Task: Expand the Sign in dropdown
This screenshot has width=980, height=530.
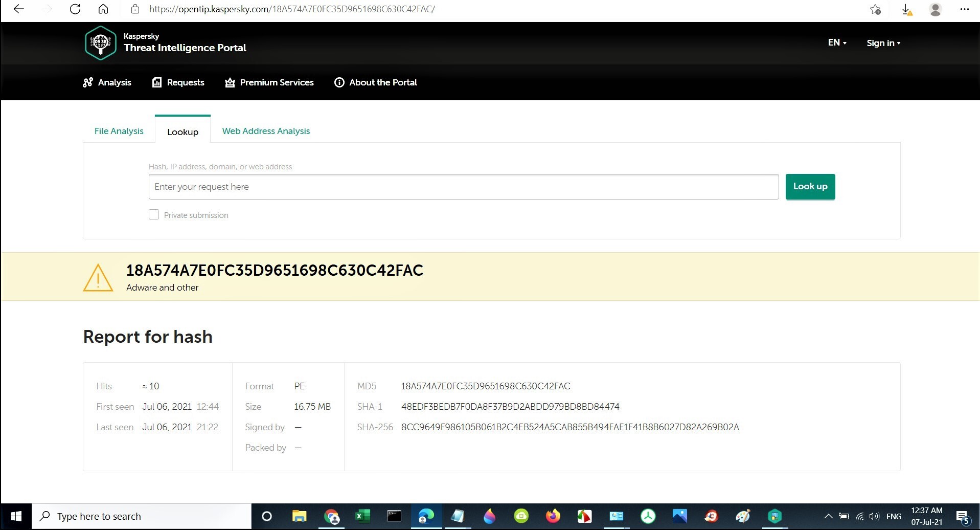Action: [883, 43]
